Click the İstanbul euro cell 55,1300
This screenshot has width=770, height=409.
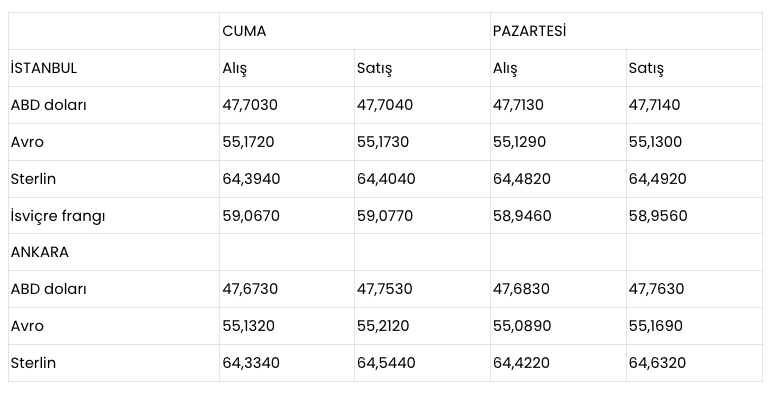tap(655, 142)
